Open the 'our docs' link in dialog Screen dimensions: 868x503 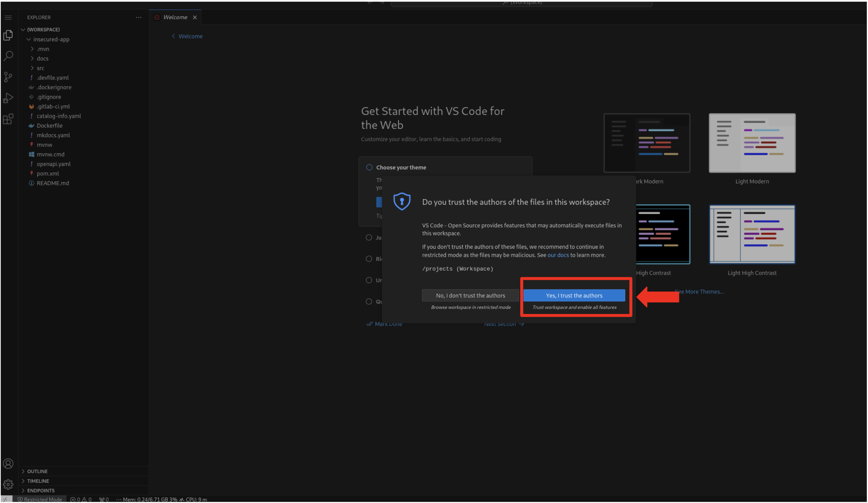pyautogui.click(x=558, y=255)
